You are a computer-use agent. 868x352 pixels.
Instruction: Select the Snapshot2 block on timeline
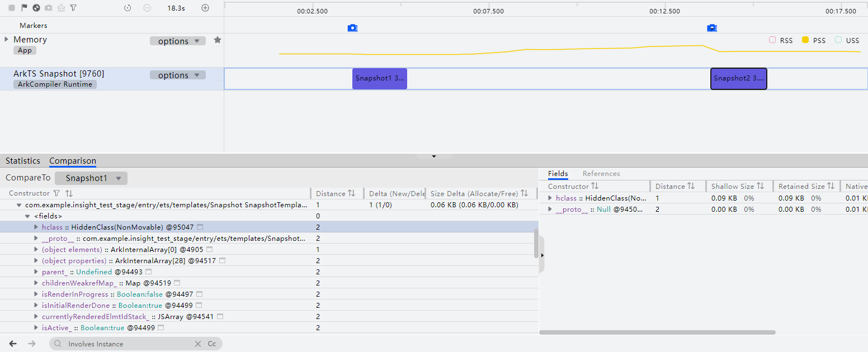739,78
